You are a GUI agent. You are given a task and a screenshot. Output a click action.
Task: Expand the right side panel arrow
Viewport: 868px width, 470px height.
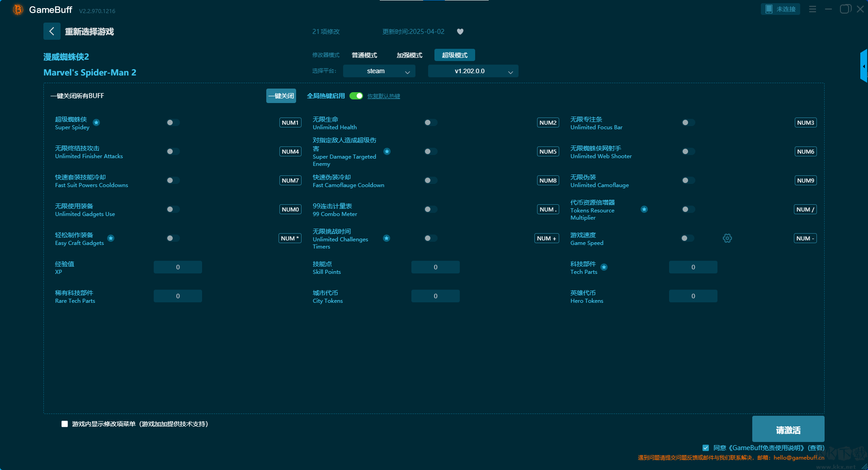(x=863, y=66)
